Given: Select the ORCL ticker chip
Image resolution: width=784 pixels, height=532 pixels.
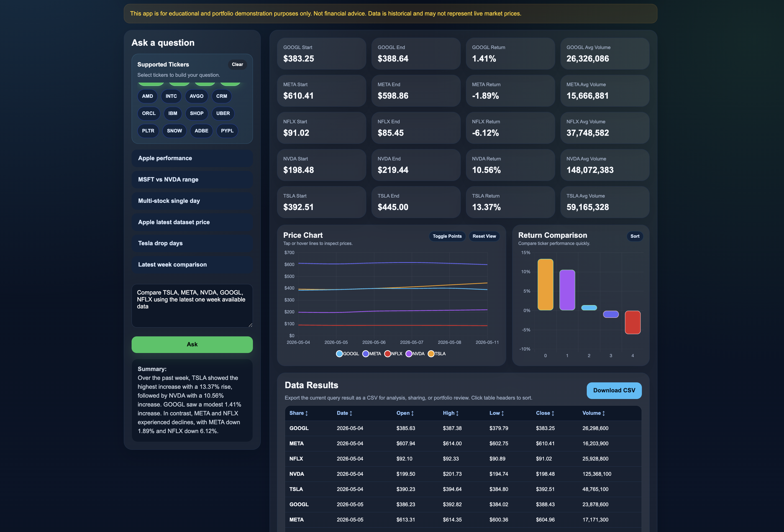Looking at the screenshot, I should pos(149,113).
